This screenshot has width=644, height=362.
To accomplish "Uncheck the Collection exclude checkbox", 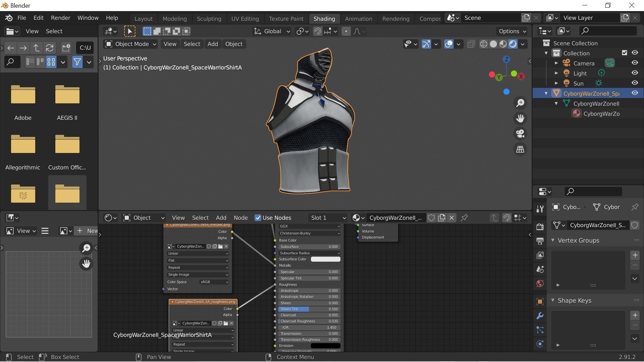I will (x=624, y=53).
